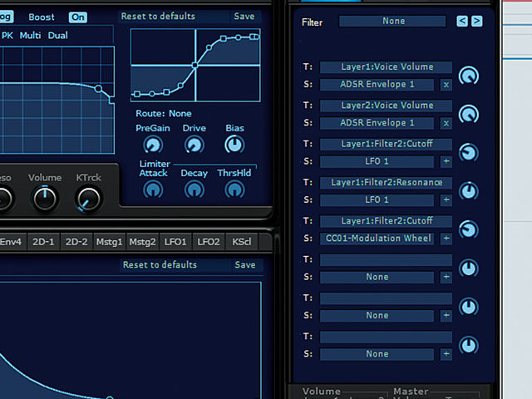Click amount knob of the second empty modulation slot
The image size is (532, 399).
469,307
